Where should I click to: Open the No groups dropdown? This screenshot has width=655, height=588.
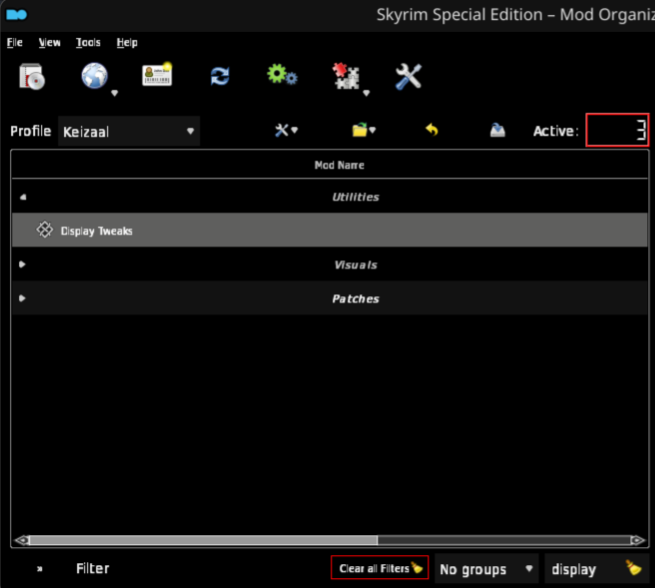pos(487,569)
